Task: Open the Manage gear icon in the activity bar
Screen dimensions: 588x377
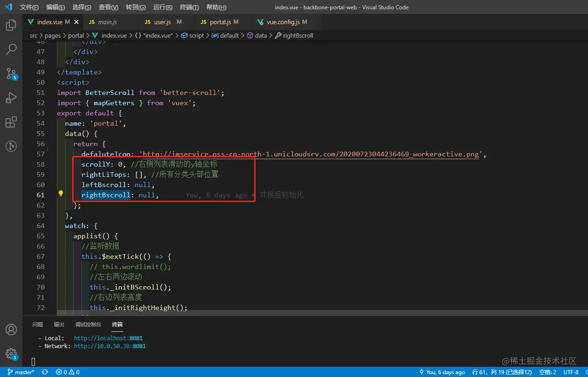Action: point(11,354)
